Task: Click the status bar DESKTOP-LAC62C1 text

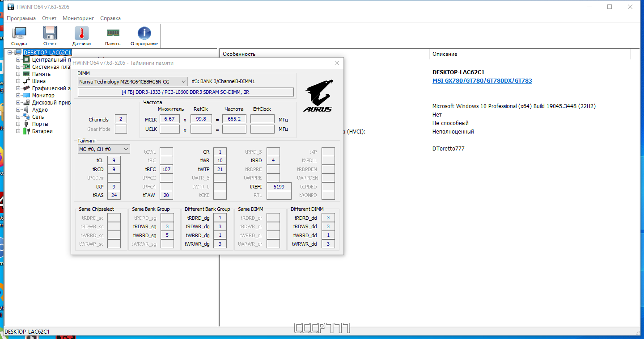Action: tap(27, 332)
